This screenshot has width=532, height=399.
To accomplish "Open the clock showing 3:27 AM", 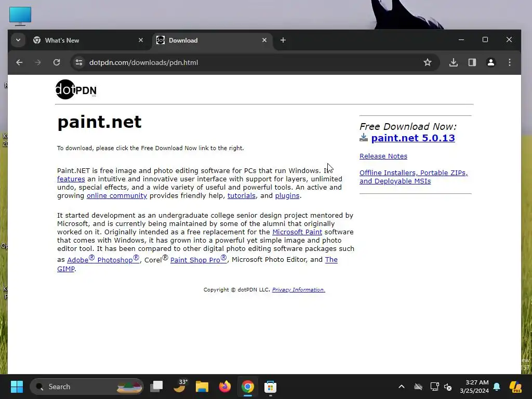I will pos(474,387).
